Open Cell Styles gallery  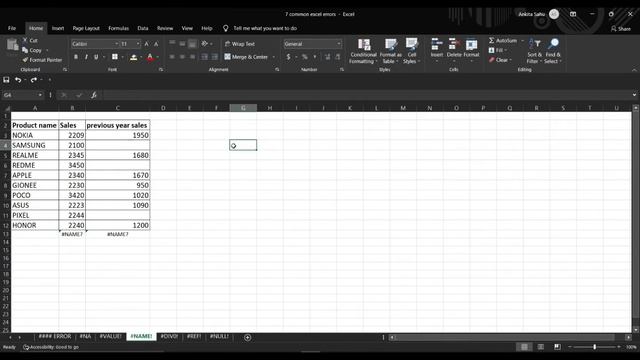[411, 51]
